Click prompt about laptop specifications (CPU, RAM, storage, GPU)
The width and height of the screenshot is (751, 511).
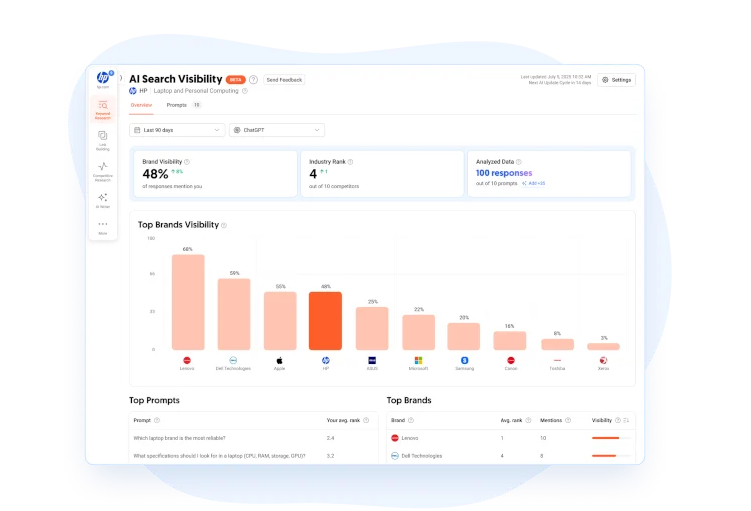[x=219, y=456]
